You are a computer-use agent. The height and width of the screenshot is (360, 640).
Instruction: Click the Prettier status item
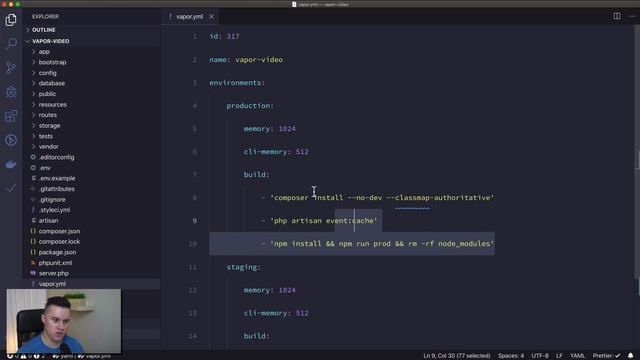[x=606, y=356]
